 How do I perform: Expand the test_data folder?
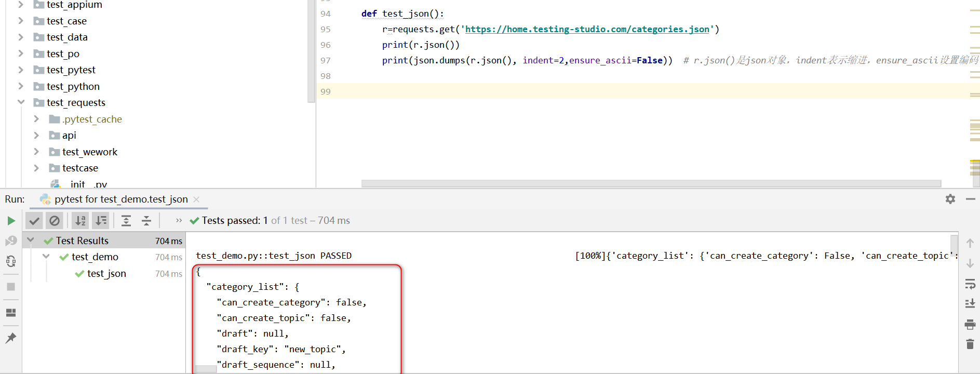[21, 37]
